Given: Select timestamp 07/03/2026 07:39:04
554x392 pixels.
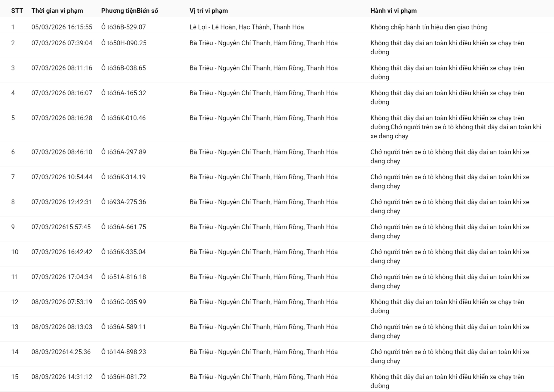Looking at the screenshot, I should pyautogui.click(x=62, y=43).
